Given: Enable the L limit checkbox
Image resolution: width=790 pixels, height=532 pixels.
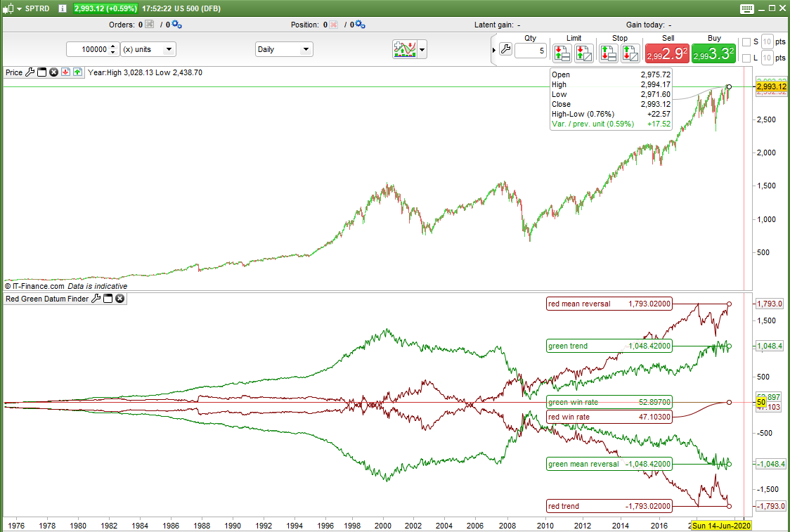Looking at the screenshot, I should [746, 58].
